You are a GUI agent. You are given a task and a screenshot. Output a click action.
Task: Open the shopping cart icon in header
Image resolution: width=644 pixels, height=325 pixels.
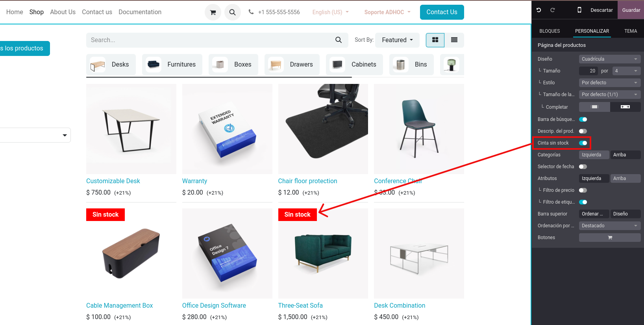click(213, 12)
